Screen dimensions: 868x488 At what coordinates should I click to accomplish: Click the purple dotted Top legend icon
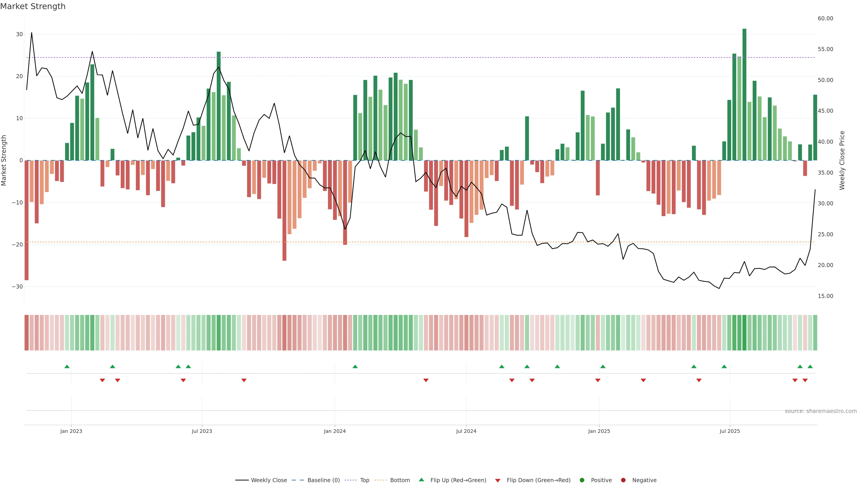tap(350, 480)
